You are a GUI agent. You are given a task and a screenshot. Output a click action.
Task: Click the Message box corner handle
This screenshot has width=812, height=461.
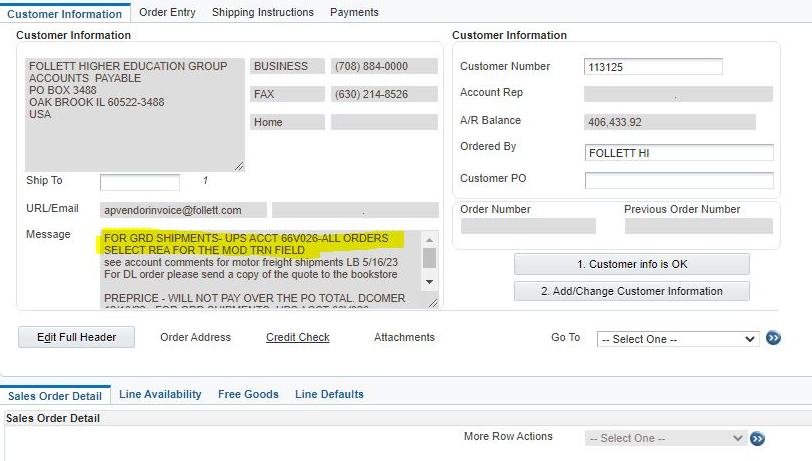[433, 302]
